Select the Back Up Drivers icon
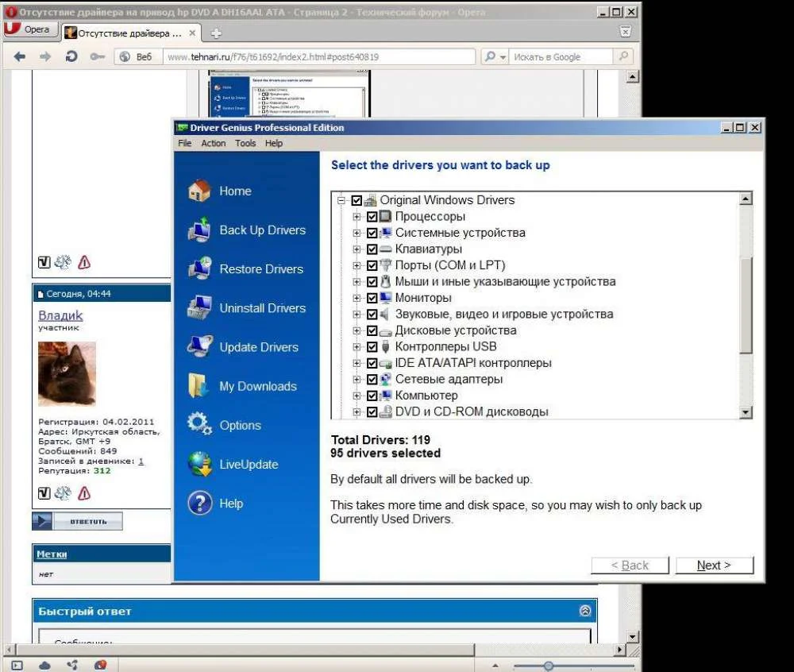 pos(199,230)
